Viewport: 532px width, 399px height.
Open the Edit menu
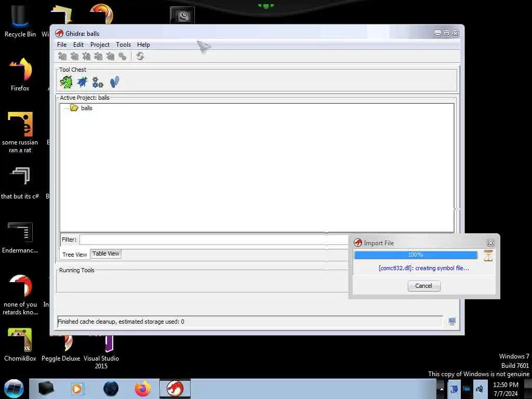tap(78, 45)
